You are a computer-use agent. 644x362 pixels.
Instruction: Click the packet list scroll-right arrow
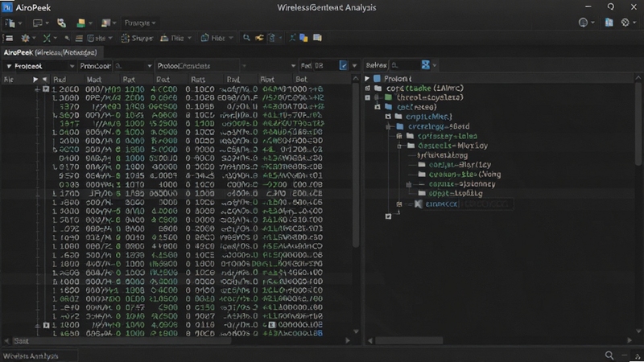click(x=348, y=340)
